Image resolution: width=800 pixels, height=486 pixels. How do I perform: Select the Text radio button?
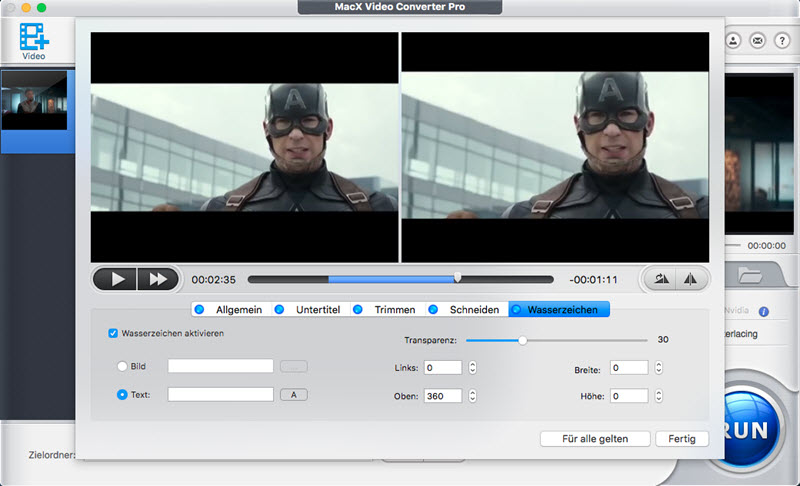pyautogui.click(x=122, y=395)
